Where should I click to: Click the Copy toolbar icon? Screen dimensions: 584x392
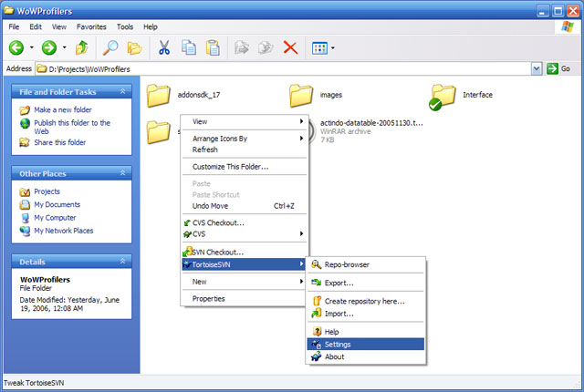[x=189, y=47]
